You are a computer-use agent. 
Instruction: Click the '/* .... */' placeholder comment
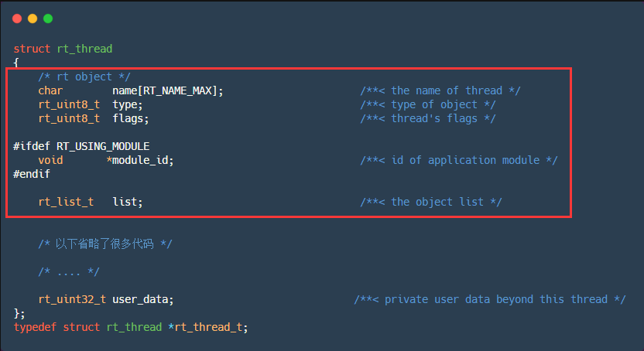click(x=69, y=271)
